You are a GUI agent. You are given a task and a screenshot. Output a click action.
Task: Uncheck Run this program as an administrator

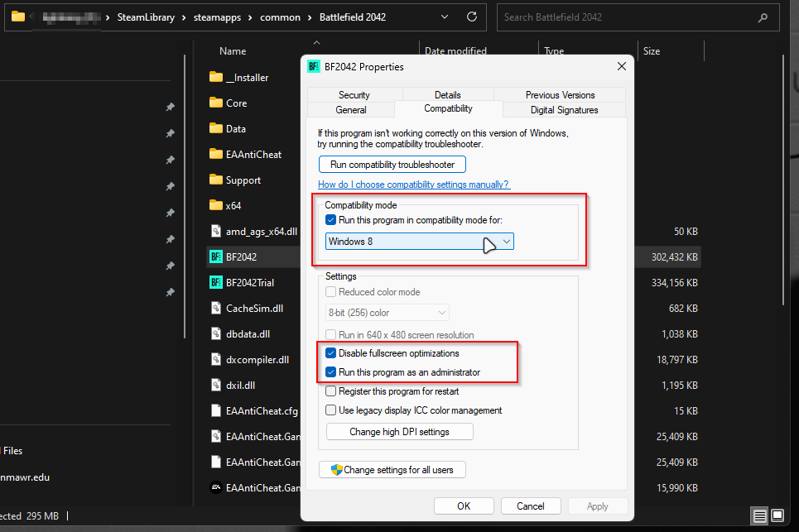331,372
